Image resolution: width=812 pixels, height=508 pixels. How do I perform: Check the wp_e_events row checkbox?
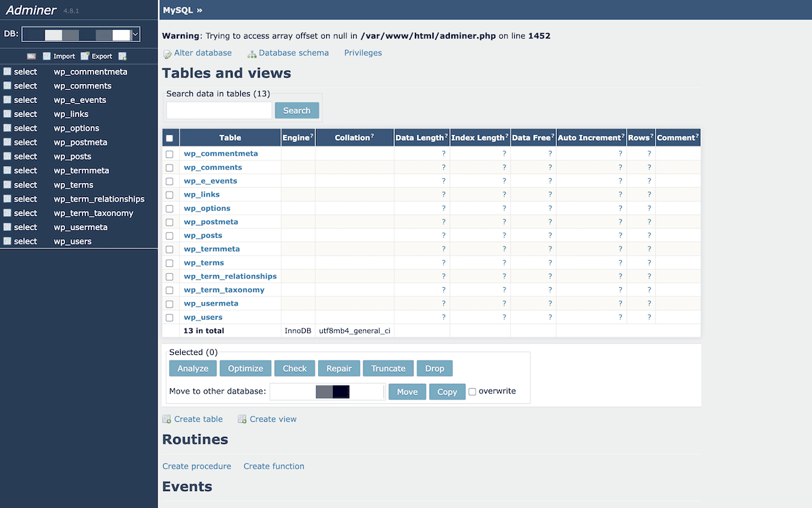click(x=169, y=182)
